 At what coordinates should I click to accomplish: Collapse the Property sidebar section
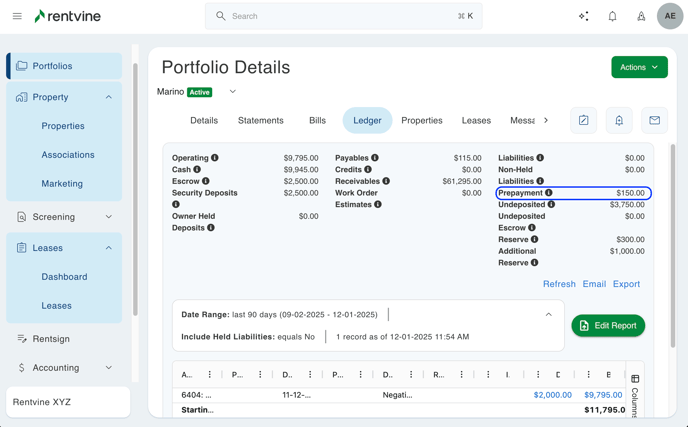point(109,97)
